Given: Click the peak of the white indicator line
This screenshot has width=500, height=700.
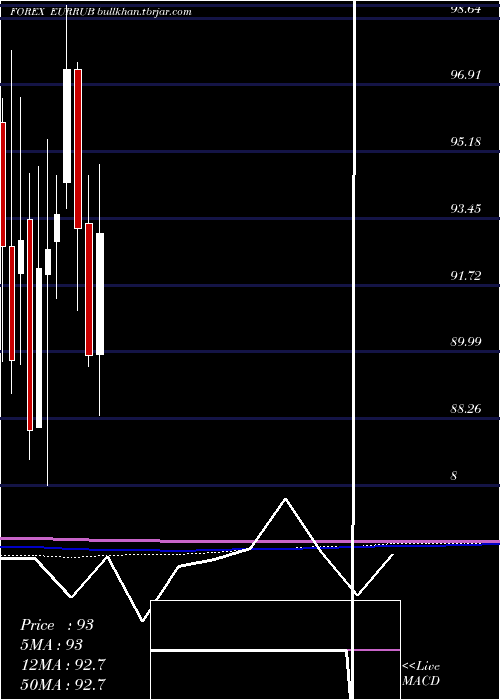Looking at the screenshot, I should coord(286,499).
